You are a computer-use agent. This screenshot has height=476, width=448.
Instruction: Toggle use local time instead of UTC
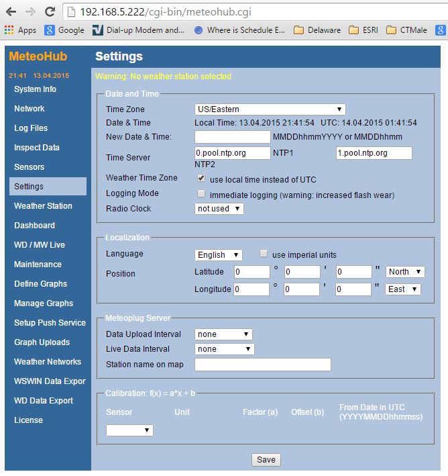tap(201, 179)
